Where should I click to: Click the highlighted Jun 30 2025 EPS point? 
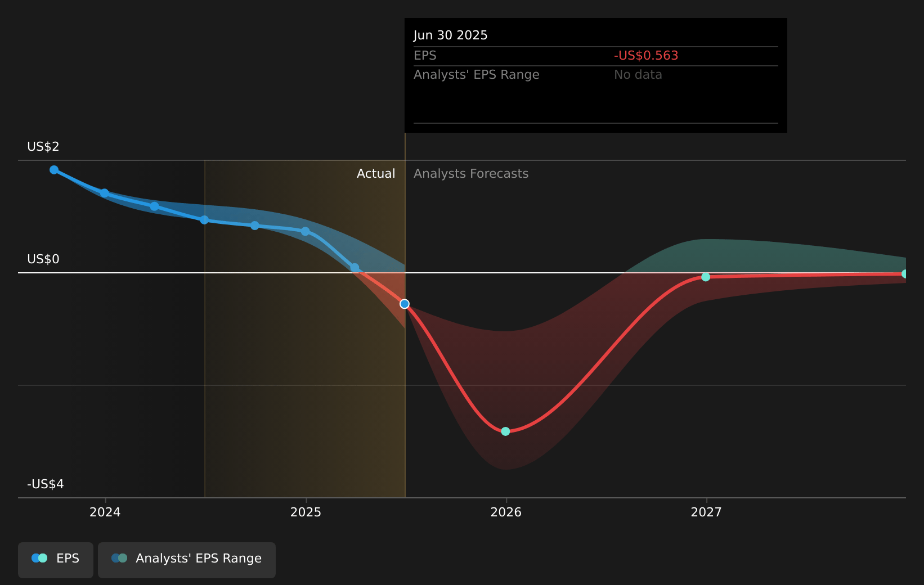(405, 304)
